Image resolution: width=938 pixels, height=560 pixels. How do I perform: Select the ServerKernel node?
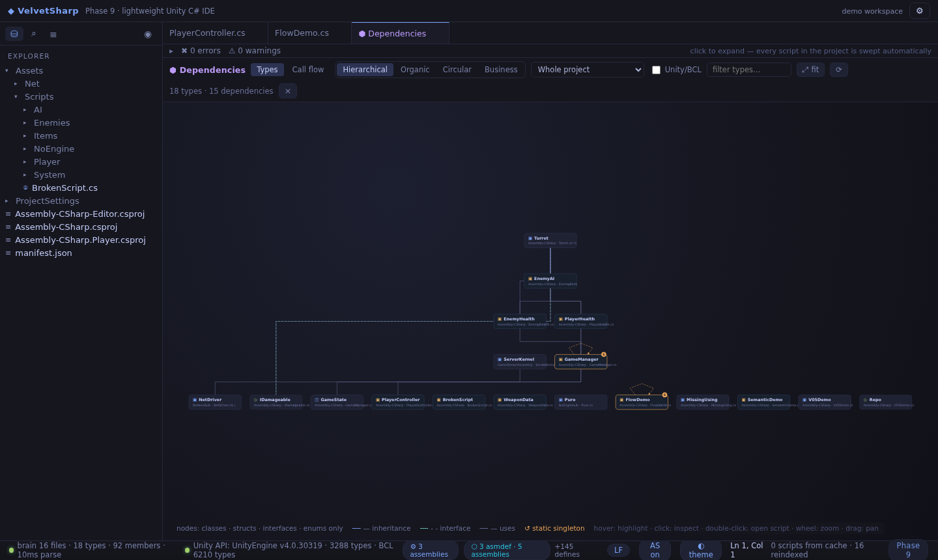tap(520, 362)
